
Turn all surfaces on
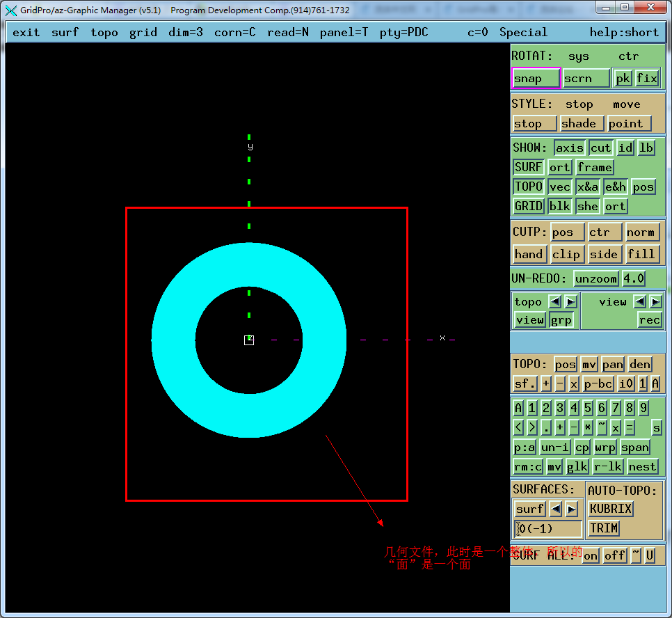[x=591, y=555]
